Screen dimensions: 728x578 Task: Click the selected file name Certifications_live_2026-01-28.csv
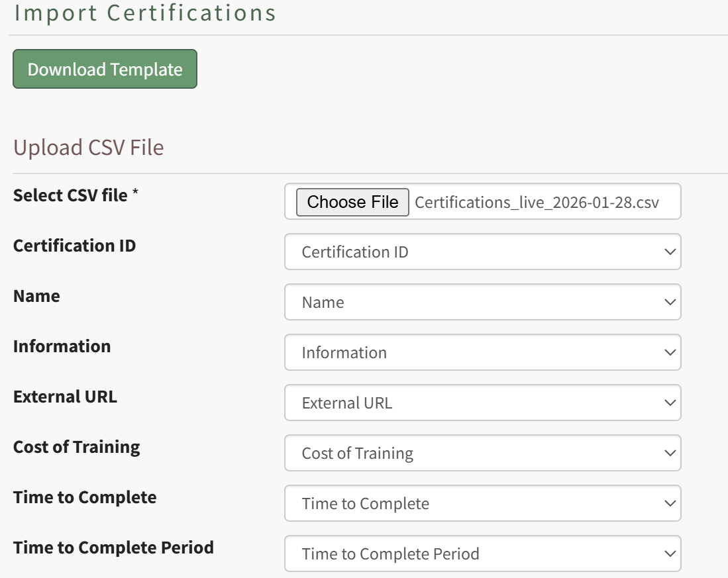(537, 202)
